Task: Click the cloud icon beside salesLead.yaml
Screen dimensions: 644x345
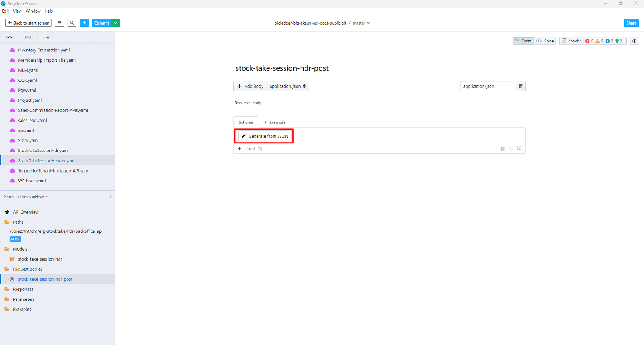Action: pyautogui.click(x=13, y=120)
